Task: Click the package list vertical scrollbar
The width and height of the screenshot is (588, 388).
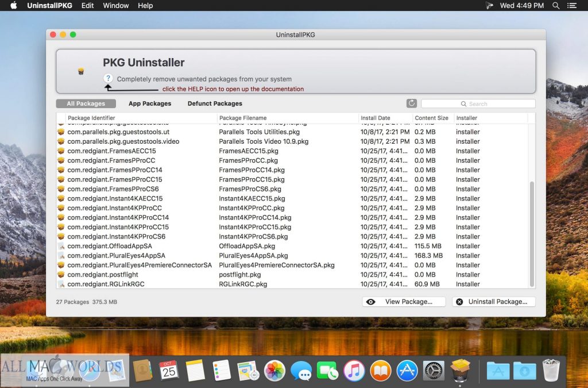Action: pyautogui.click(x=531, y=235)
